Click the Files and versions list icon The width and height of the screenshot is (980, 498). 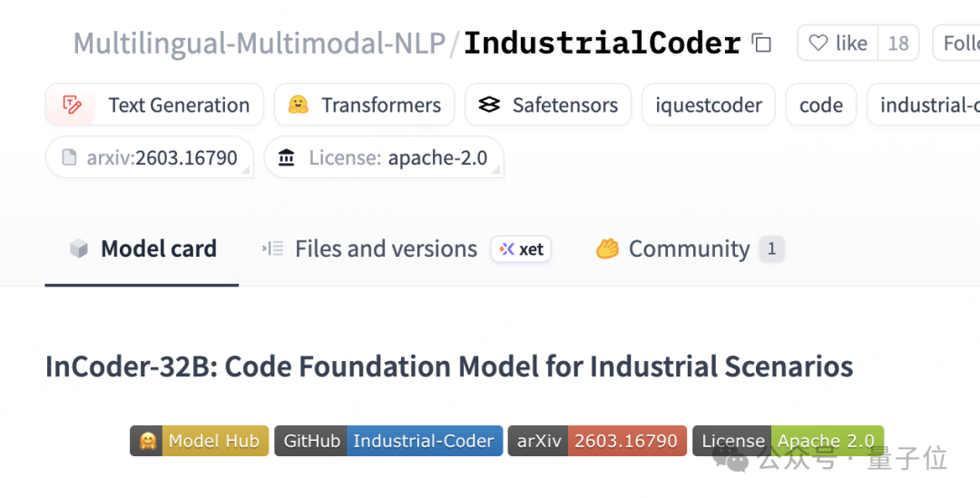[272, 249]
